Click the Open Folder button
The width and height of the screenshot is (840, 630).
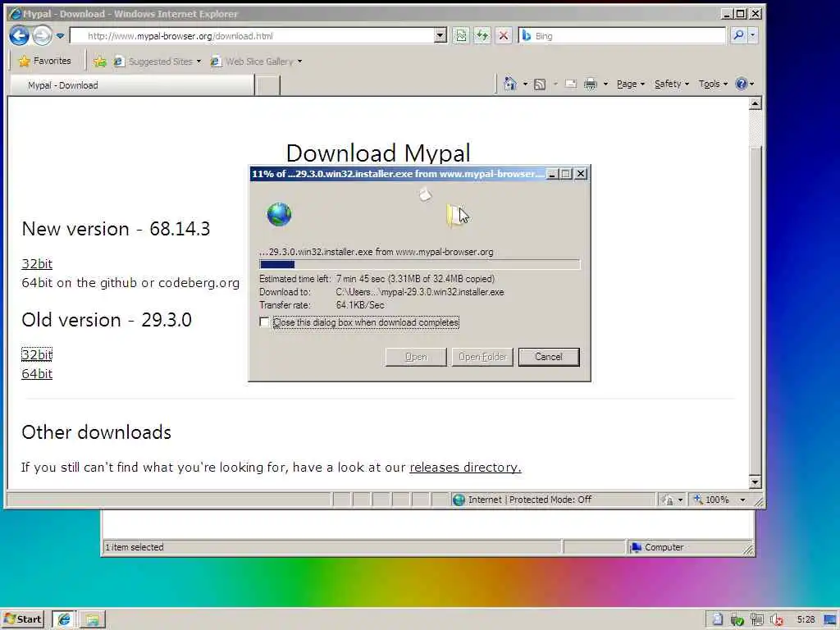[x=482, y=357]
